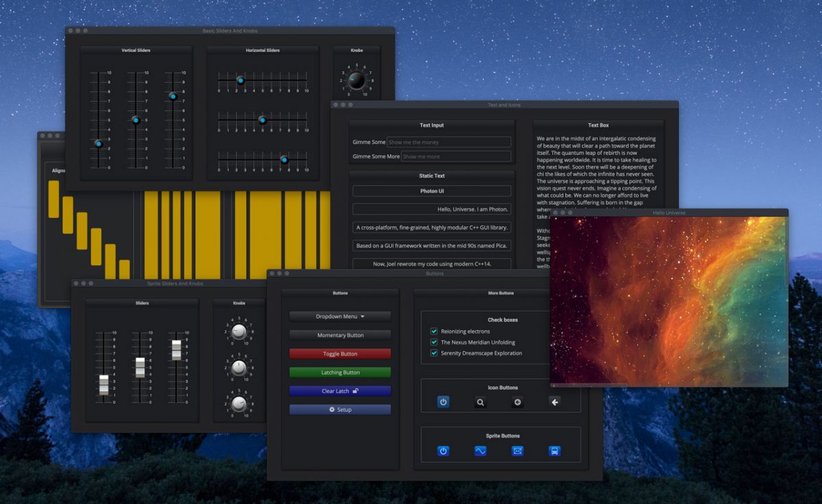This screenshot has height=504, width=822.
Task: Click the plain left-arrow icon button
Action: point(554,402)
